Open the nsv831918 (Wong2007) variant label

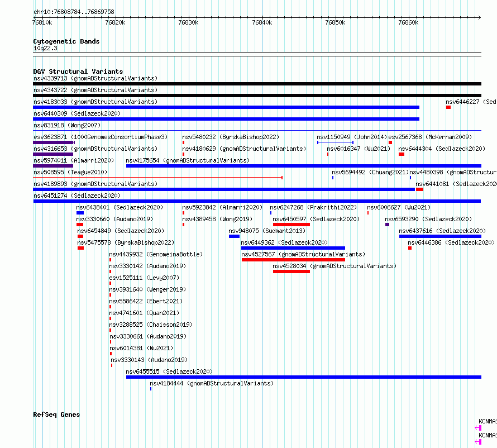pyautogui.click(x=67, y=125)
